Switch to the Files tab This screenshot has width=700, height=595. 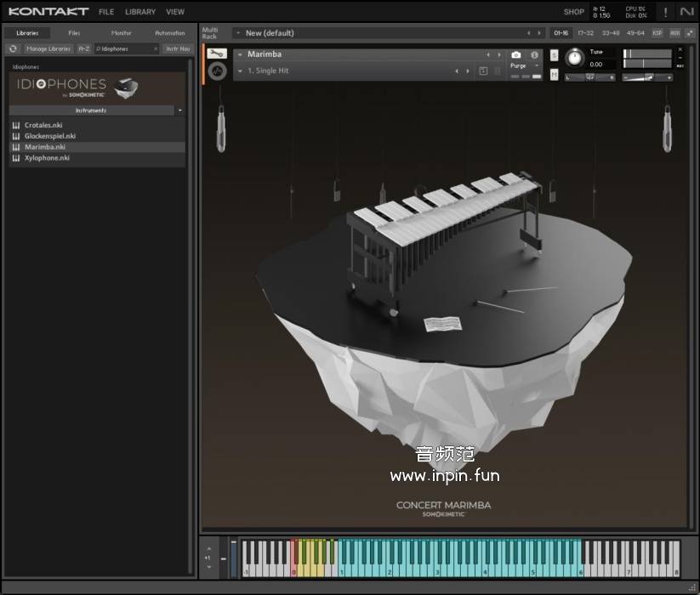74,33
